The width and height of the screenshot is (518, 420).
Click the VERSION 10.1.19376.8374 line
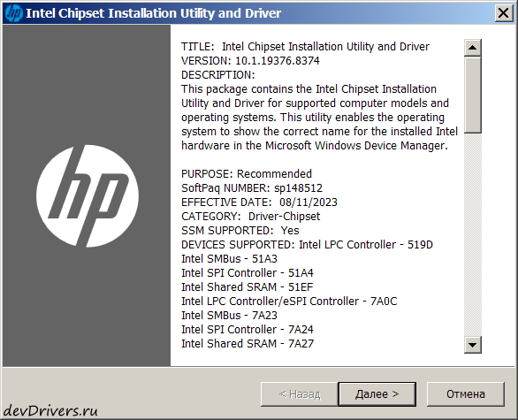[250, 61]
